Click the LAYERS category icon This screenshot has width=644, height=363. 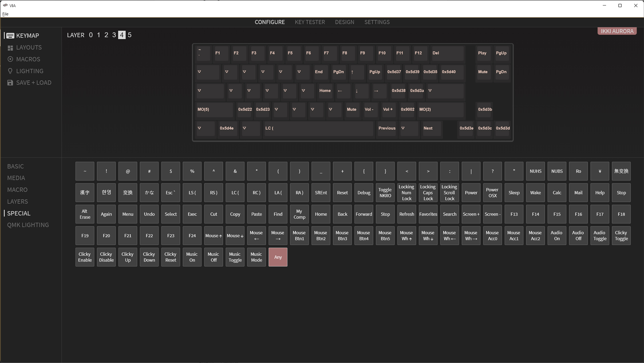pyautogui.click(x=18, y=201)
